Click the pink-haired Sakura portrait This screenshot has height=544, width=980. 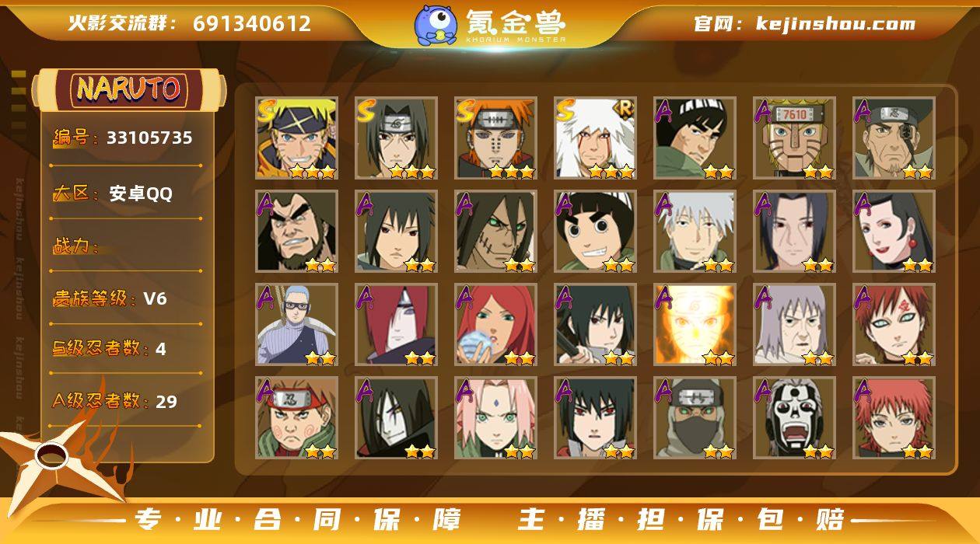point(495,418)
